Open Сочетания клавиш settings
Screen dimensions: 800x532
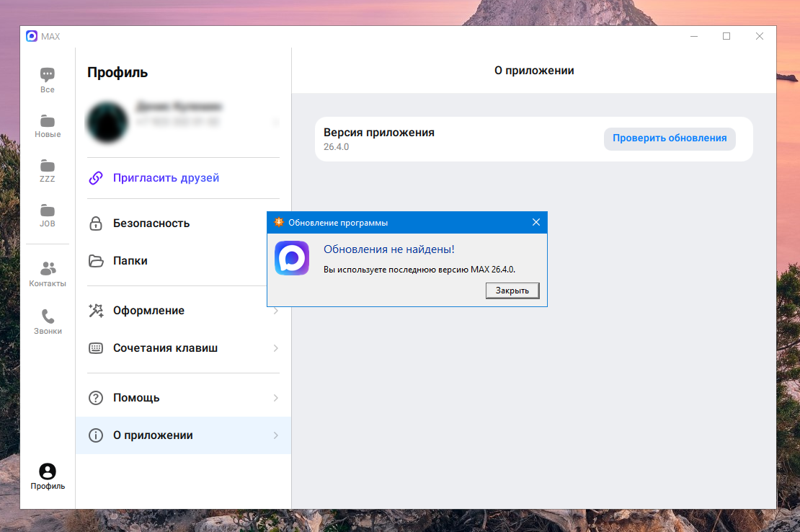pos(184,348)
